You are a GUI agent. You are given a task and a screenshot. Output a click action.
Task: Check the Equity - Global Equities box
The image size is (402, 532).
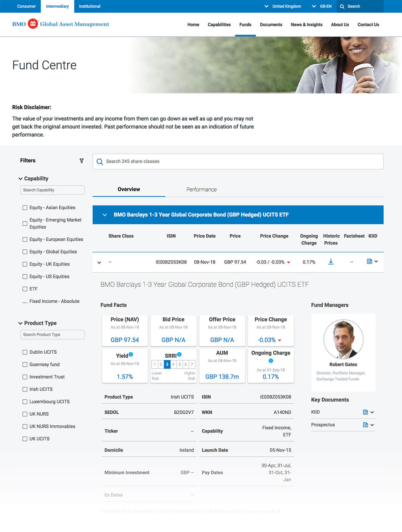point(25,252)
